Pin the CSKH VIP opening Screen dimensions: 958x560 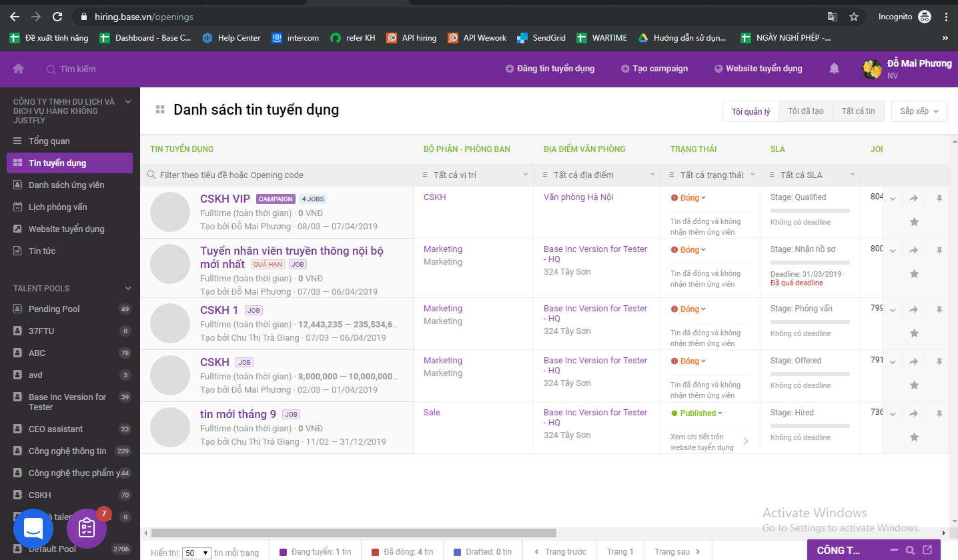(939, 198)
